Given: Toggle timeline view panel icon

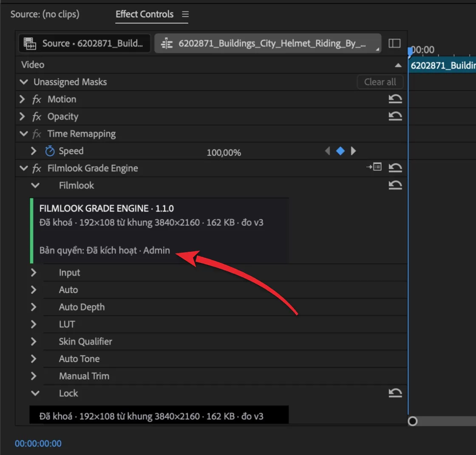Looking at the screenshot, I should [x=394, y=43].
